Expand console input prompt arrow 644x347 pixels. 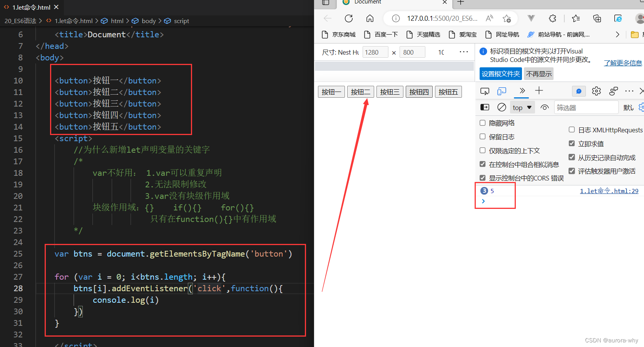483,201
